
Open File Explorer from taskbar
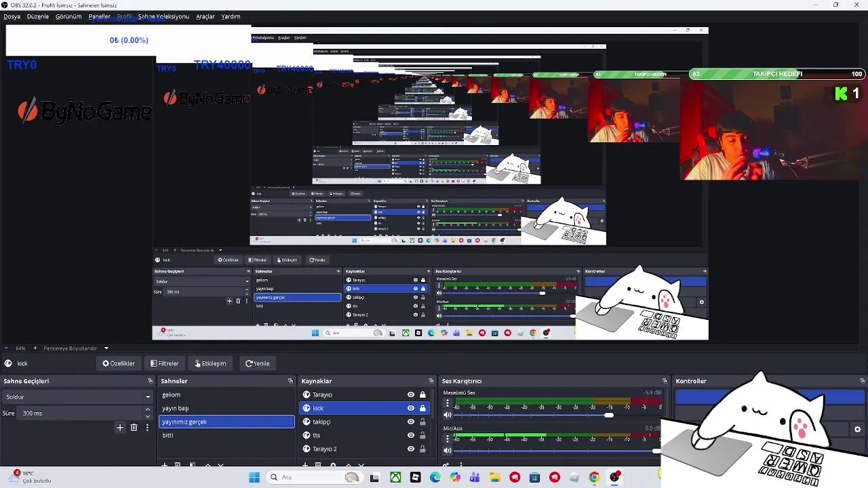pos(495,477)
